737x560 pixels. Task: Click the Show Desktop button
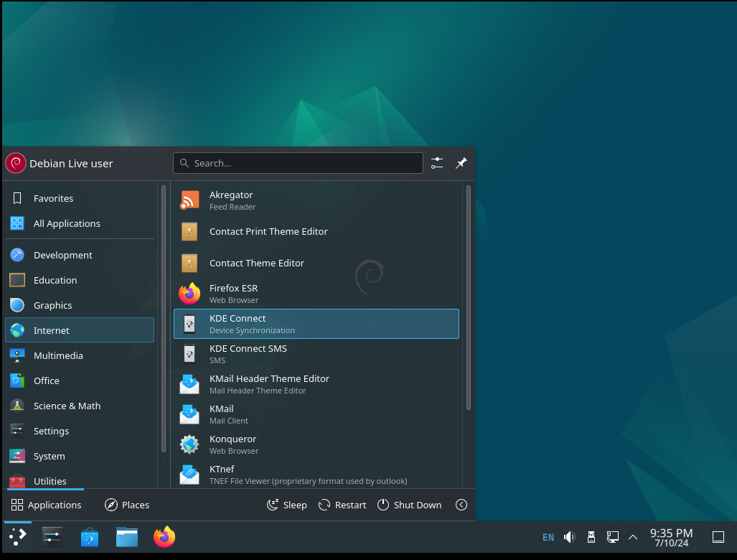pyautogui.click(x=718, y=537)
